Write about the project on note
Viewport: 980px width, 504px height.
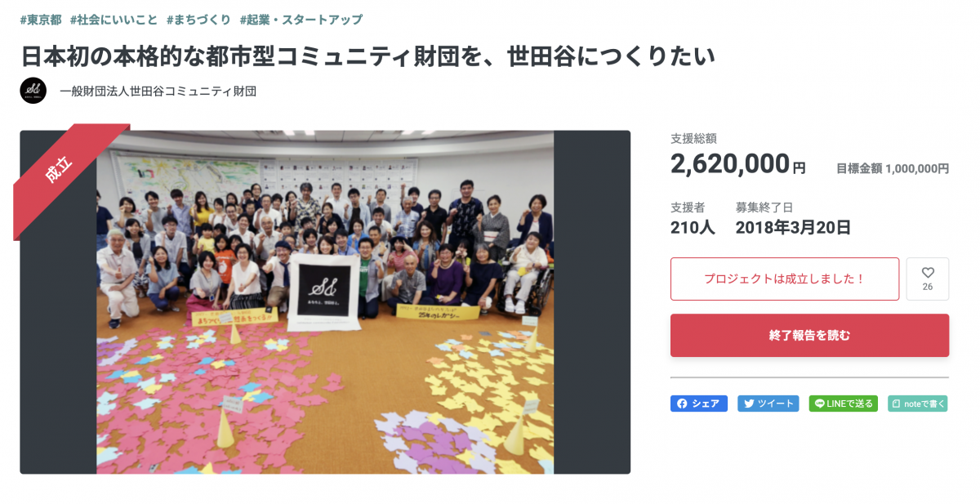tap(917, 404)
